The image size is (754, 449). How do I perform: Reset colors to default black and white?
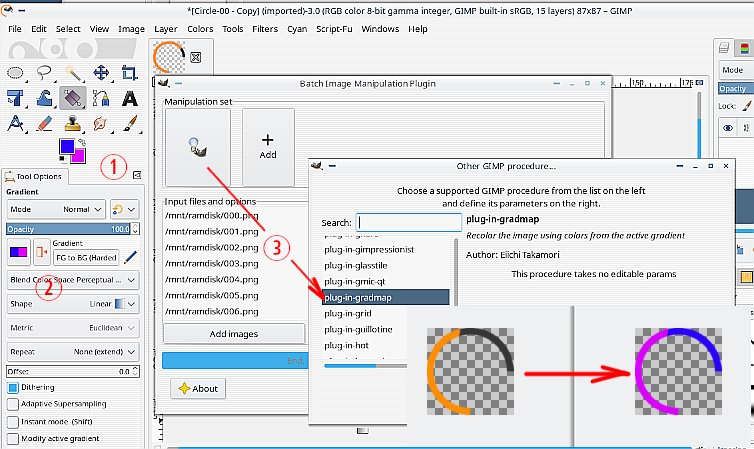click(63, 159)
